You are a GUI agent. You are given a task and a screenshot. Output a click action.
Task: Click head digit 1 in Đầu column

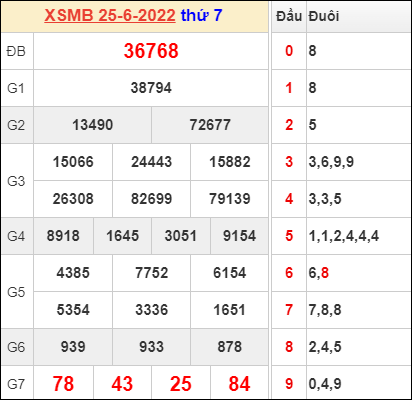289,88
